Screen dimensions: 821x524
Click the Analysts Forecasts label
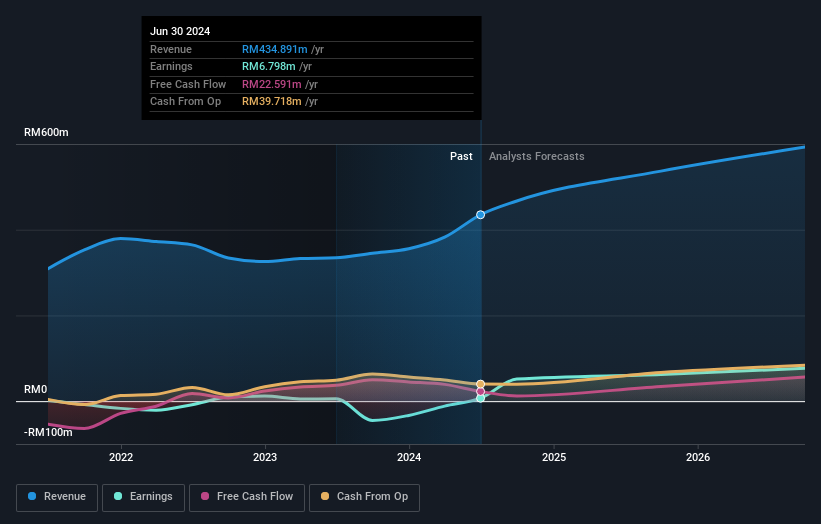click(537, 156)
